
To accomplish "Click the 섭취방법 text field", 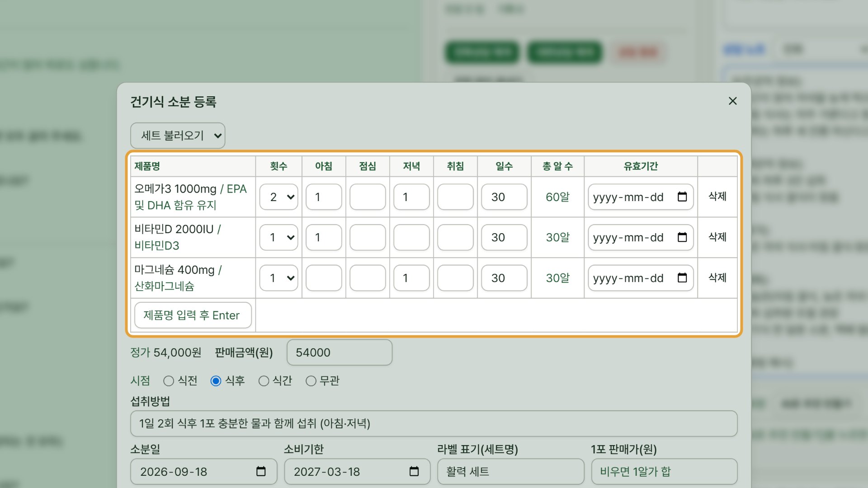I will (x=434, y=423).
